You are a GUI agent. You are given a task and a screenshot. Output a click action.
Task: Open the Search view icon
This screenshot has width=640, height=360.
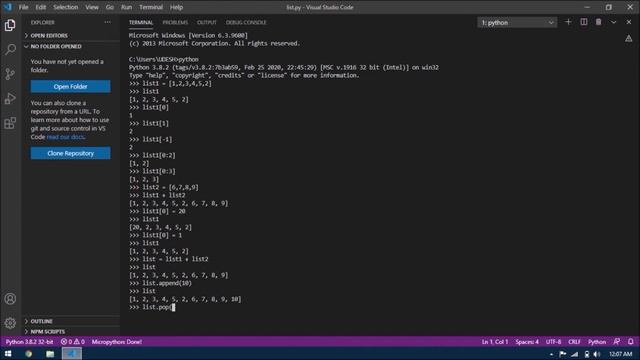(x=10, y=50)
